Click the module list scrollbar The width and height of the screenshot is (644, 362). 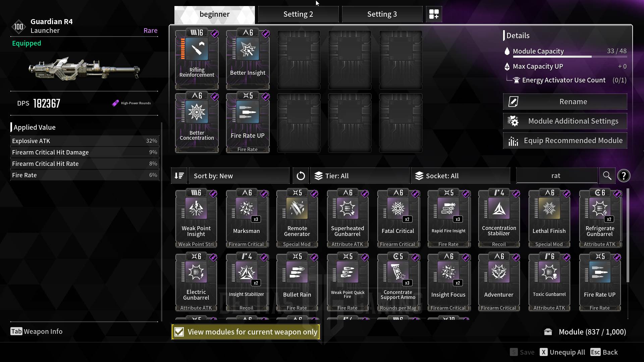(x=628, y=235)
